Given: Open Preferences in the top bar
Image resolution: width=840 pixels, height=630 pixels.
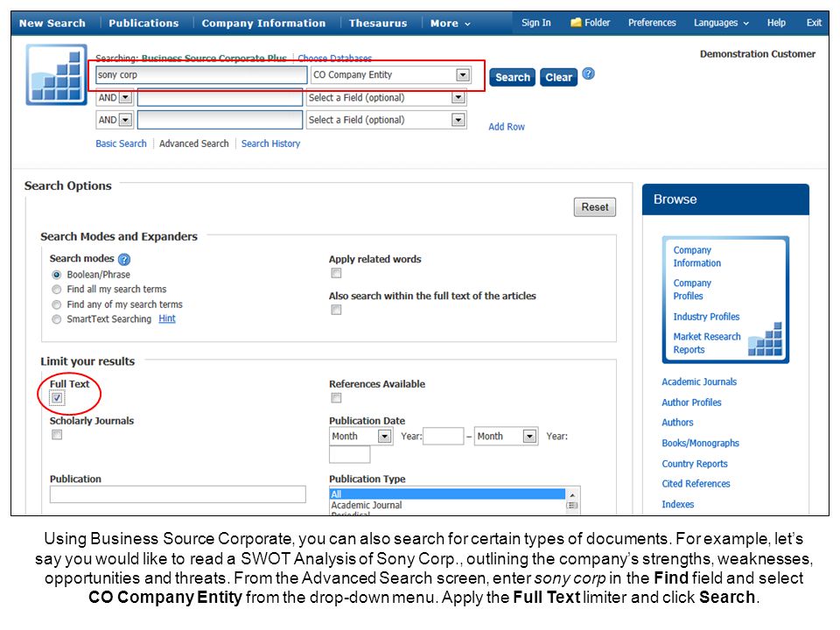Looking at the screenshot, I should [x=652, y=23].
